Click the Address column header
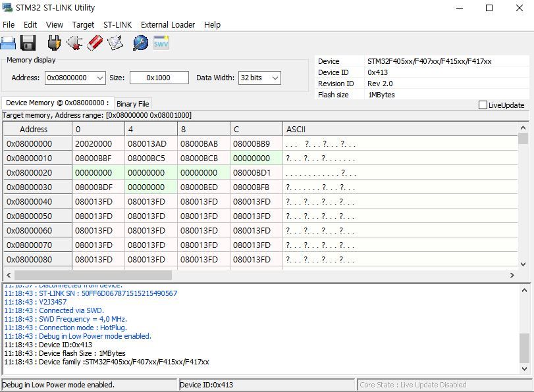The image size is (534, 392). coord(38,130)
